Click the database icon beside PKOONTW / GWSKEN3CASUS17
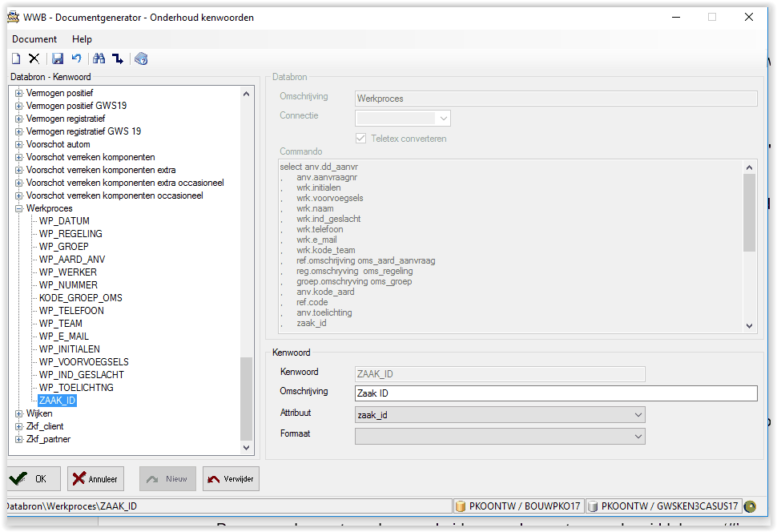 592,506
